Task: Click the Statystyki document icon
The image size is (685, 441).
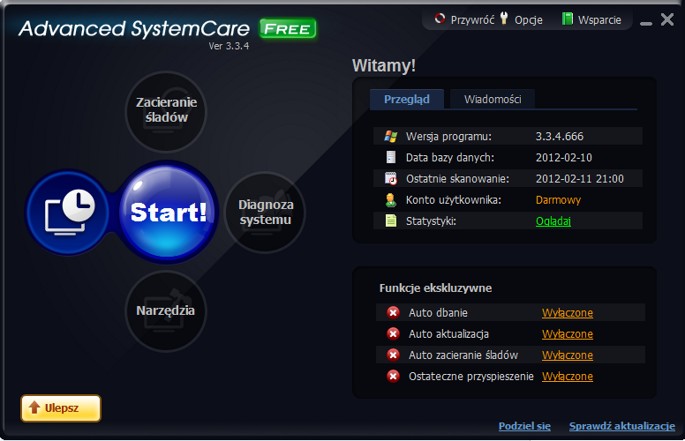Action: point(391,221)
